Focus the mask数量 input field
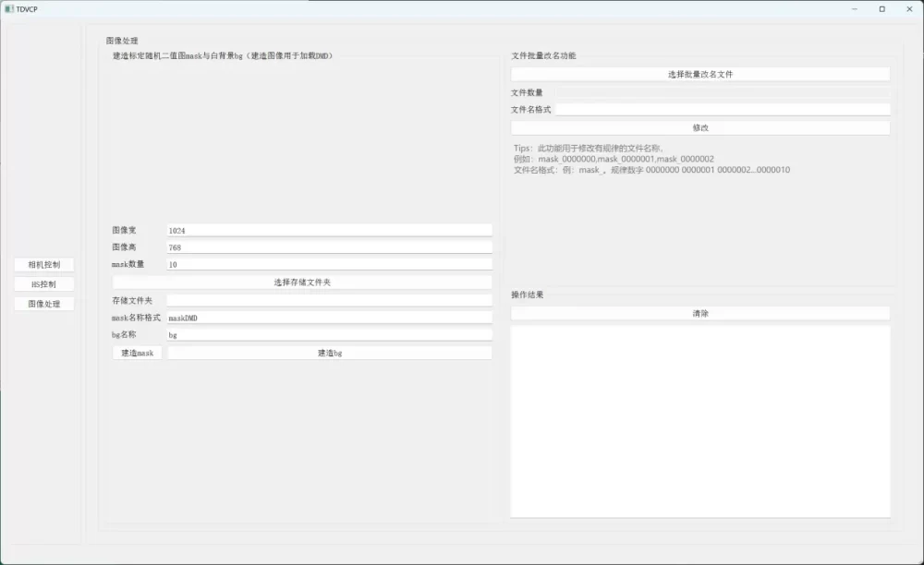This screenshot has width=924, height=565. (x=328, y=264)
